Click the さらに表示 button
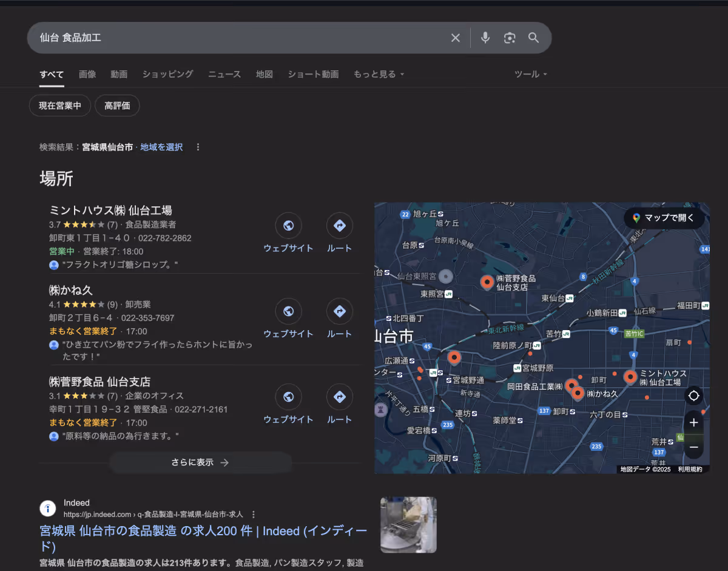Viewport: 728px width, 571px height. [x=200, y=462]
